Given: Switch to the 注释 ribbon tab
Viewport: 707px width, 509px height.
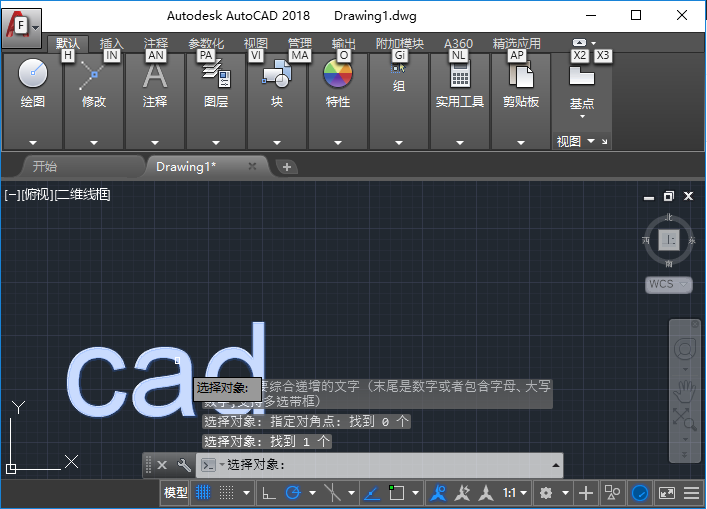Looking at the screenshot, I should (x=156, y=43).
